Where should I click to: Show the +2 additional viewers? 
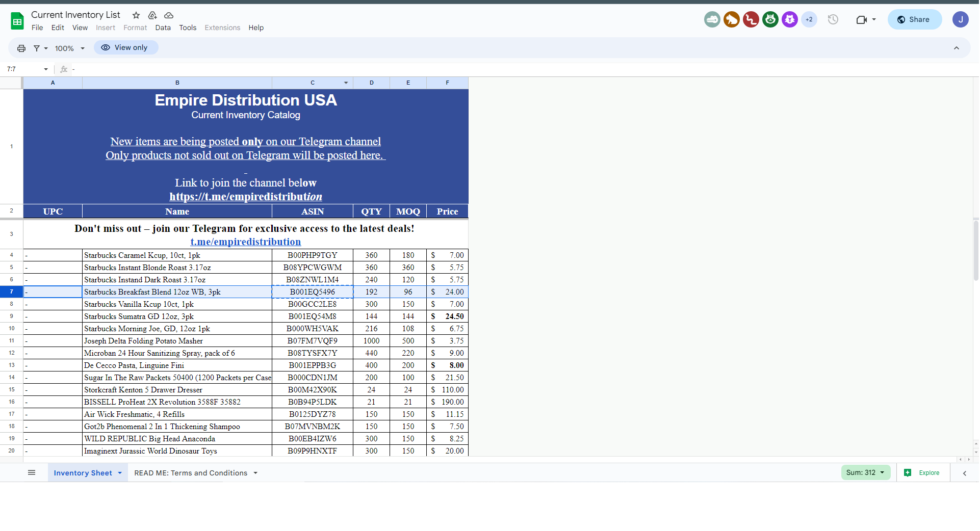tap(809, 19)
